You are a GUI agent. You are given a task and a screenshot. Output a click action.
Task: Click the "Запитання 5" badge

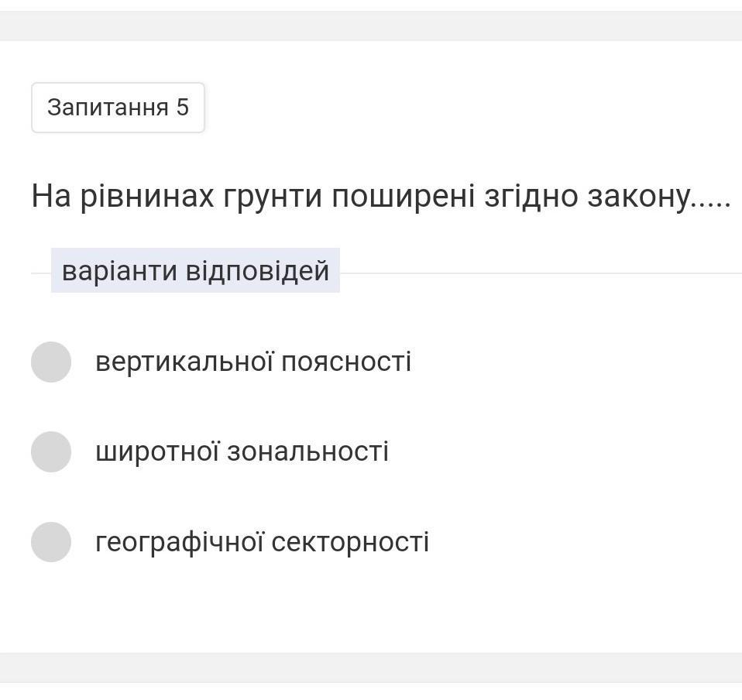coord(118,107)
